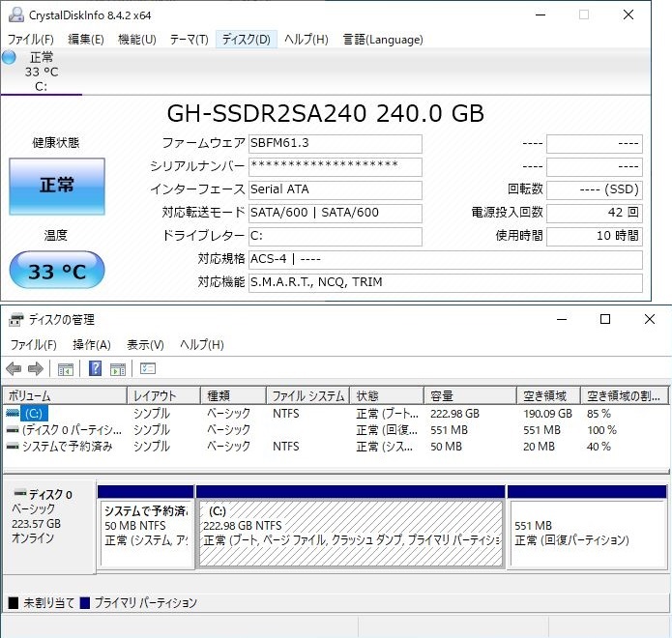The height and width of the screenshot is (638, 672).
Task: Open 操作(A) menu in Disk Management
Action: click(92, 345)
